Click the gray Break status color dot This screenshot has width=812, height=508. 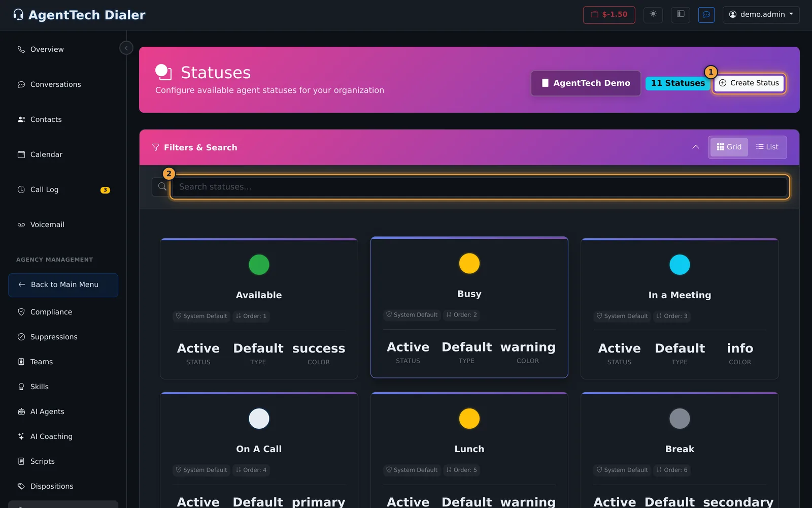click(x=680, y=419)
